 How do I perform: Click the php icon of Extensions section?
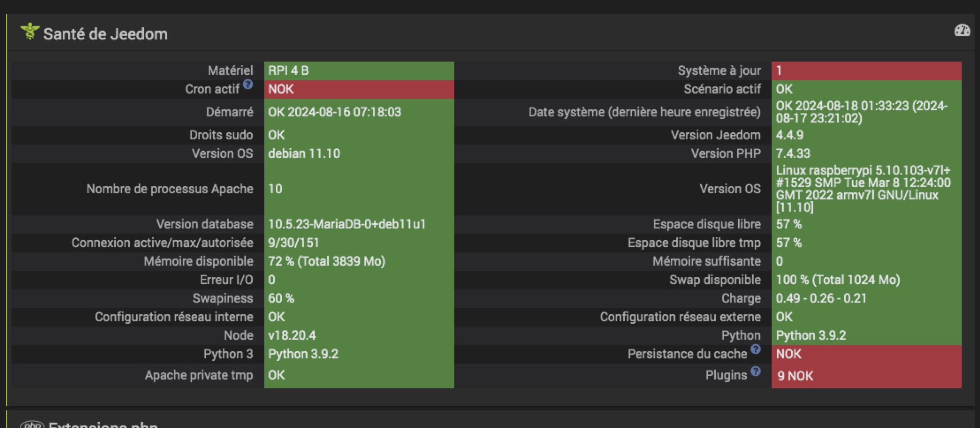pyautogui.click(x=32, y=425)
